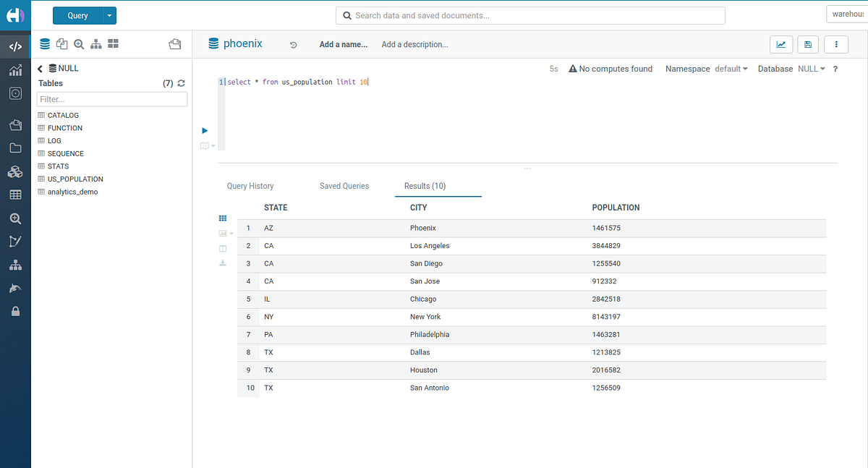Open the documents assist panel icon
Screen dimensions: 868x468
pyautogui.click(x=61, y=43)
